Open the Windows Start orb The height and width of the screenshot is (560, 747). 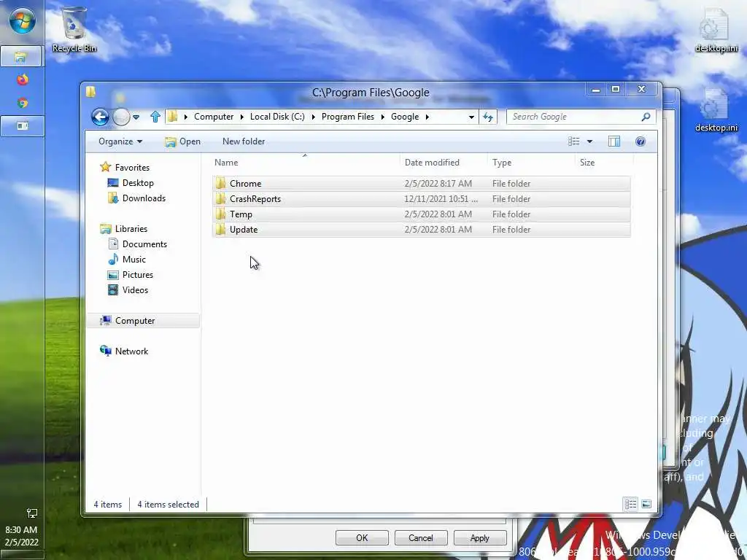22,21
